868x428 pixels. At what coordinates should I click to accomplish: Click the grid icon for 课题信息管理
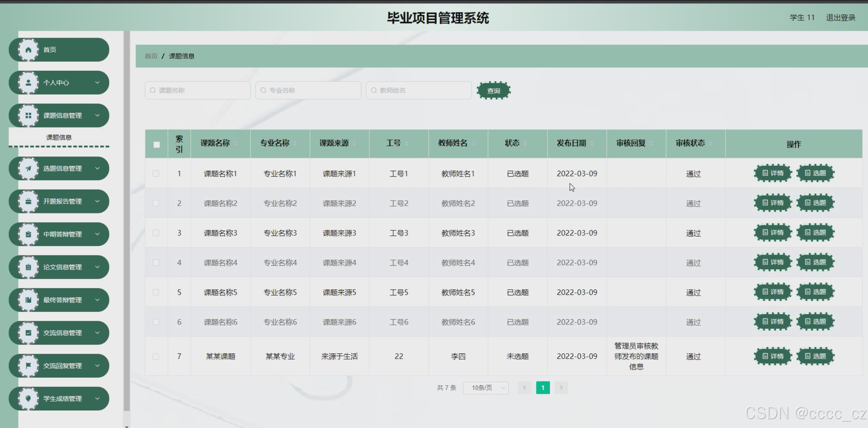click(x=28, y=115)
